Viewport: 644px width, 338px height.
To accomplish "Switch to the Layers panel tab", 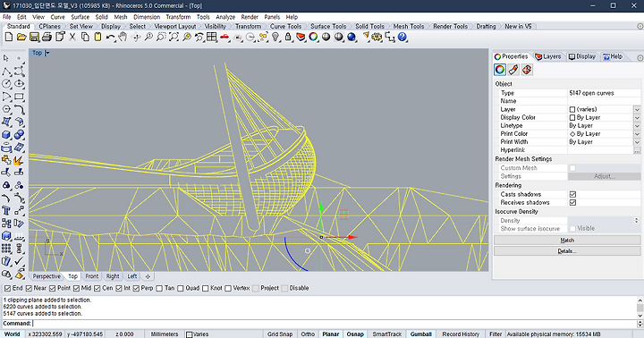I will [548, 56].
